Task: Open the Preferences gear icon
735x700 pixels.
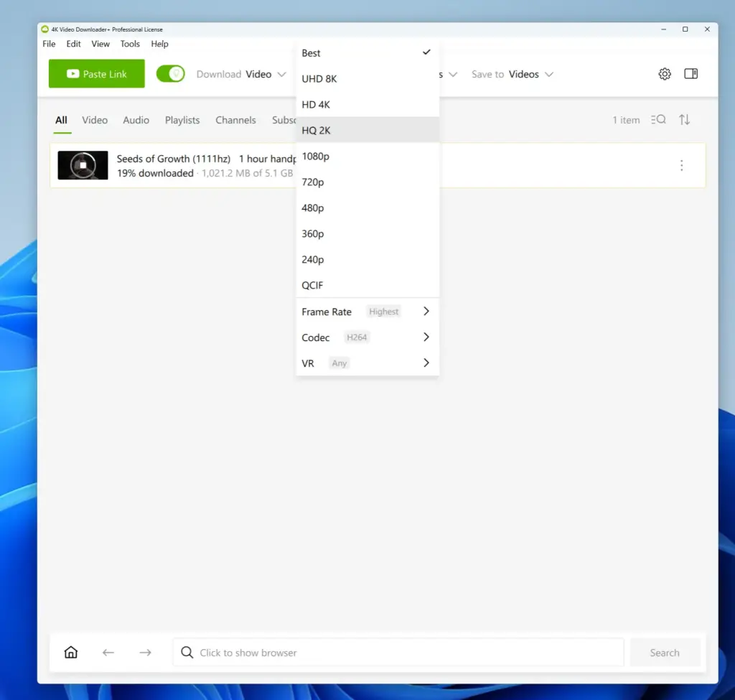Action: point(664,74)
